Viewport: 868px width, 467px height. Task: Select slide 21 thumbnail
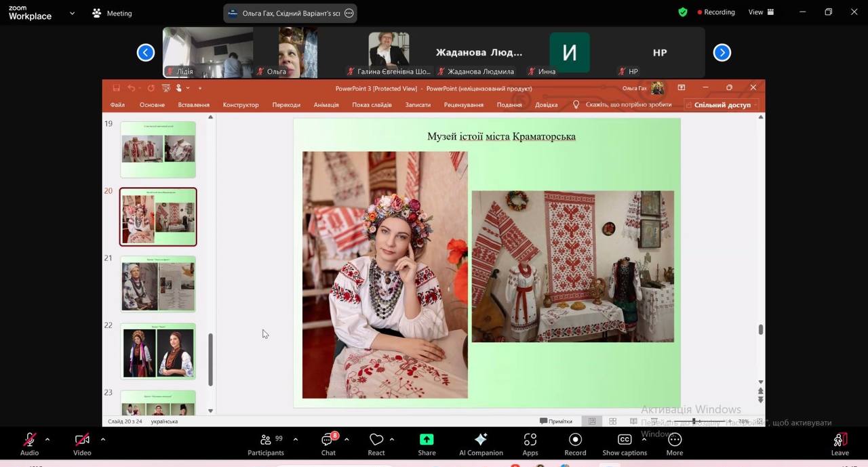(x=158, y=283)
